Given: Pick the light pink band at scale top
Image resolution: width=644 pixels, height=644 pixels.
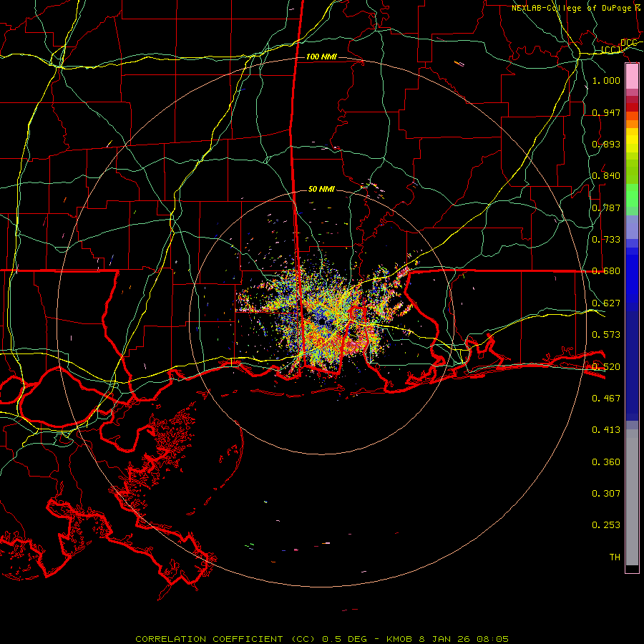Looking at the screenshot, I should (x=632, y=76).
